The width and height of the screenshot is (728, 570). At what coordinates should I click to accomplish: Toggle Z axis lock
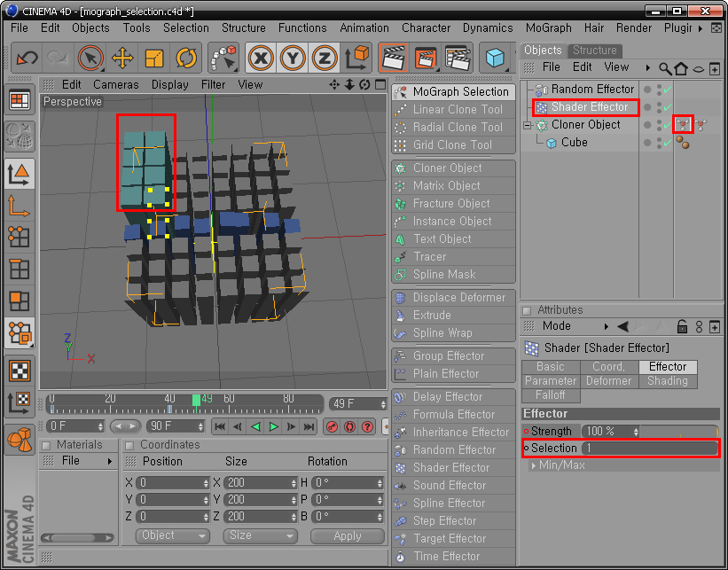[x=324, y=59]
